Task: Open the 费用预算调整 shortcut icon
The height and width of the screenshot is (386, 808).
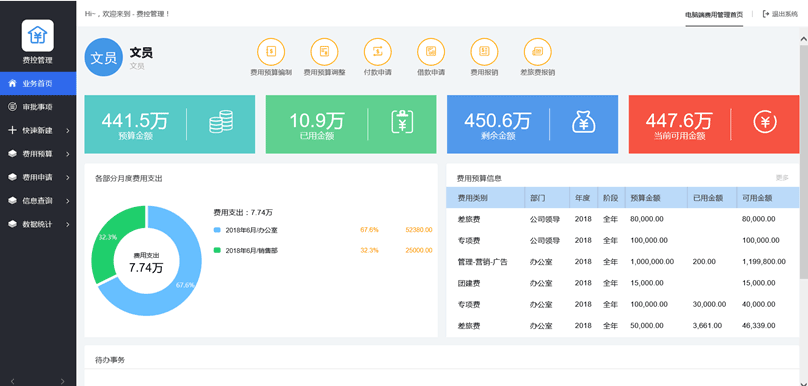Action: [324, 52]
